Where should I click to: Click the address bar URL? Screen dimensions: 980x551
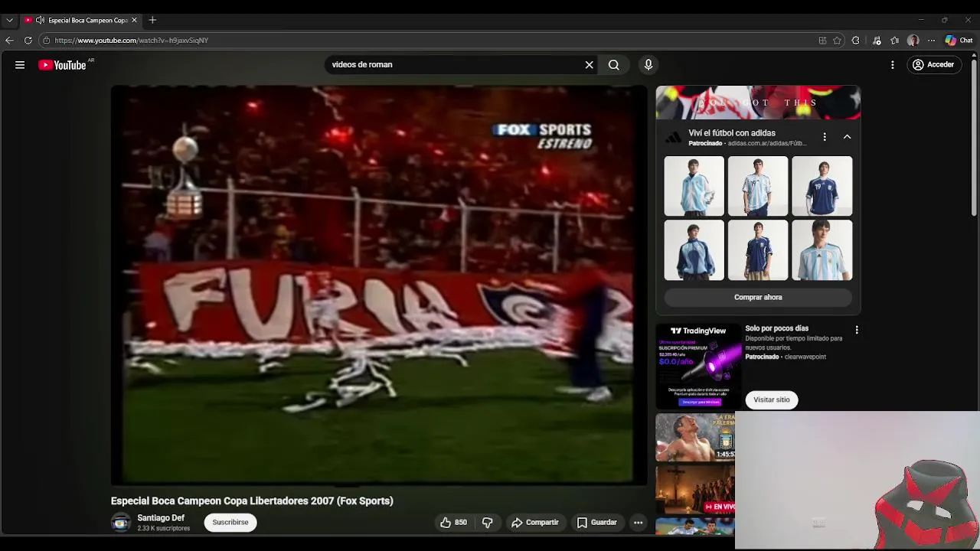tap(132, 41)
